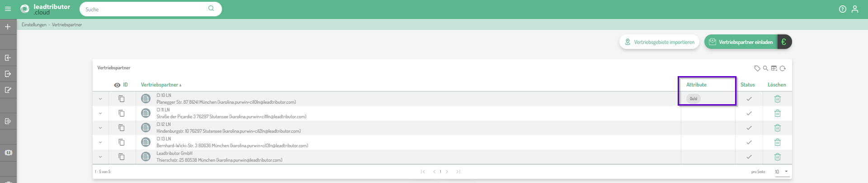Sort by the Vertriebspartner column header
868x183 pixels.
[x=160, y=85]
